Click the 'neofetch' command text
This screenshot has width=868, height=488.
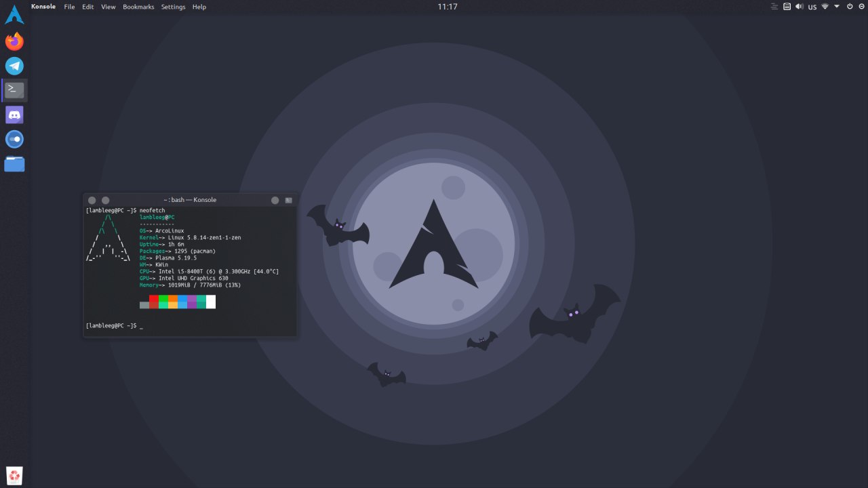coord(152,211)
